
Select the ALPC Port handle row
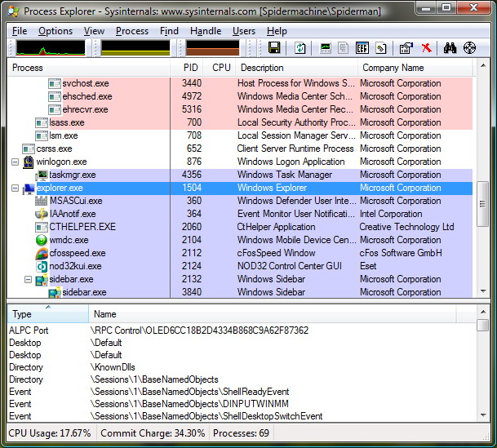(242, 330)
